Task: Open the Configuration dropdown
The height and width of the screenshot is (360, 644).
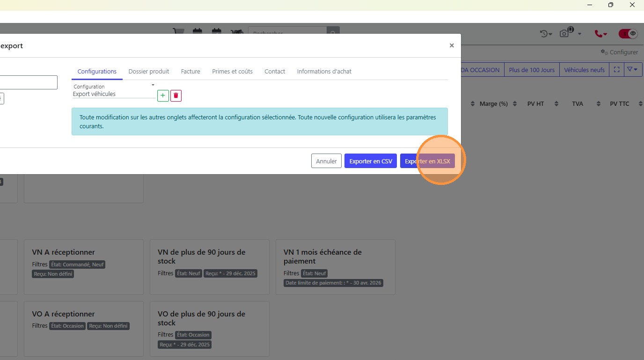Action: (x=114, y=91)
